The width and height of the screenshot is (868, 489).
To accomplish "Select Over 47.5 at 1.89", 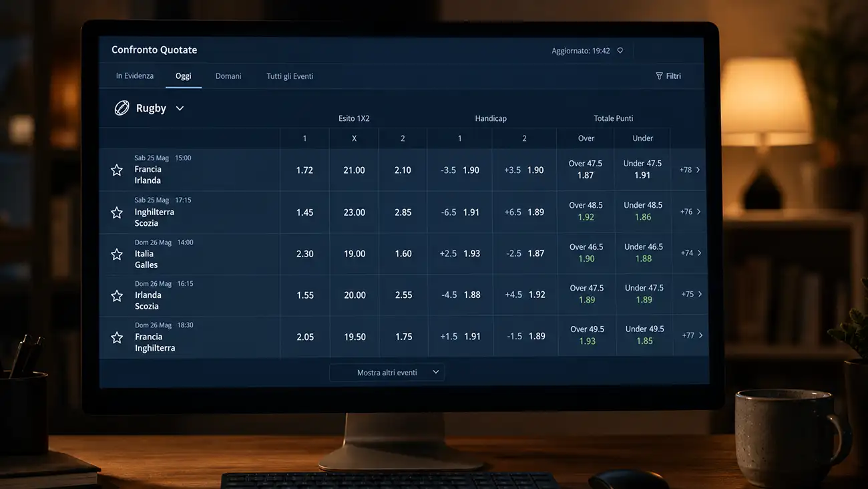I will coord(587,294).
